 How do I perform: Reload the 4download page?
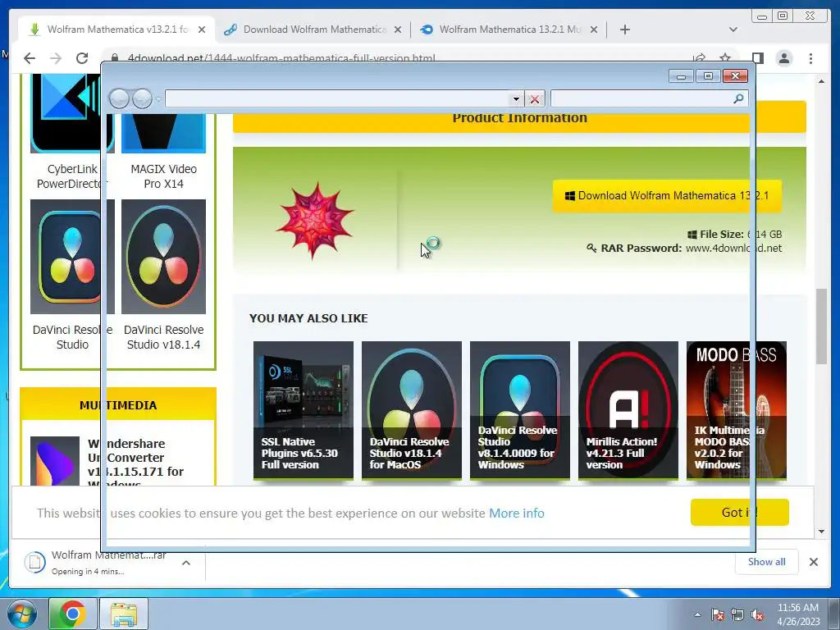click(82, 58)
